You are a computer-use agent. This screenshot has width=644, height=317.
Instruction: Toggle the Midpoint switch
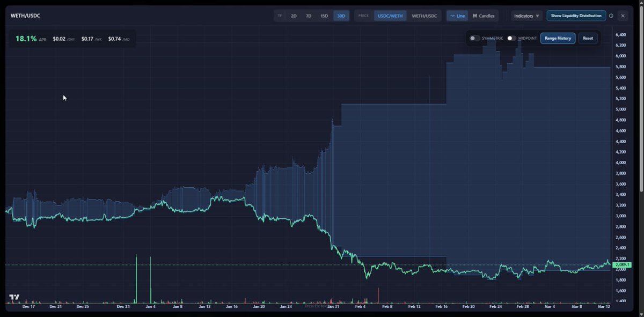pyautogui.click(x=511, y=38)
